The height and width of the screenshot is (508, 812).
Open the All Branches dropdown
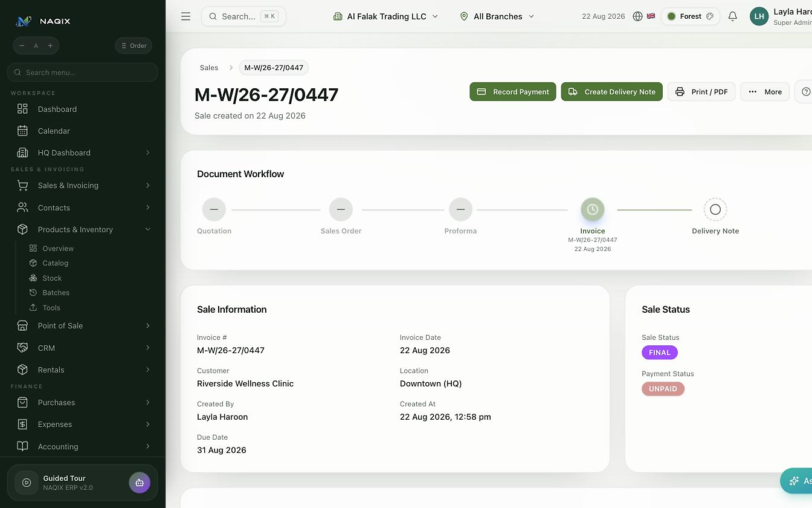[497, 16]
